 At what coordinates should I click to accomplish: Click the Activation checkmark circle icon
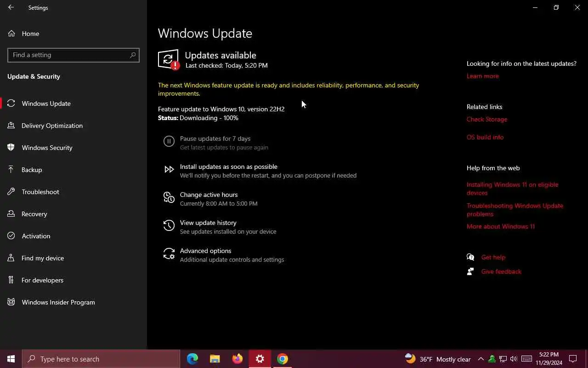[11, 236]
